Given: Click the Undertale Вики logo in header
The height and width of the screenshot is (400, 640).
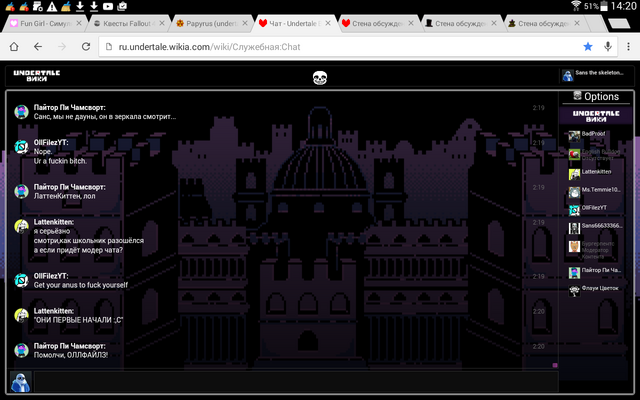Looking at the screenshot, I should 37,76.
